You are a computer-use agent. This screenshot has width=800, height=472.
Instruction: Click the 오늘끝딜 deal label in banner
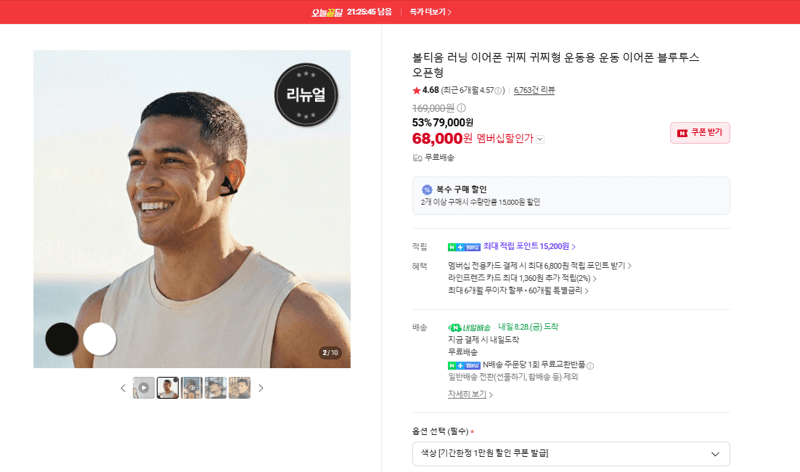[327, 12]
